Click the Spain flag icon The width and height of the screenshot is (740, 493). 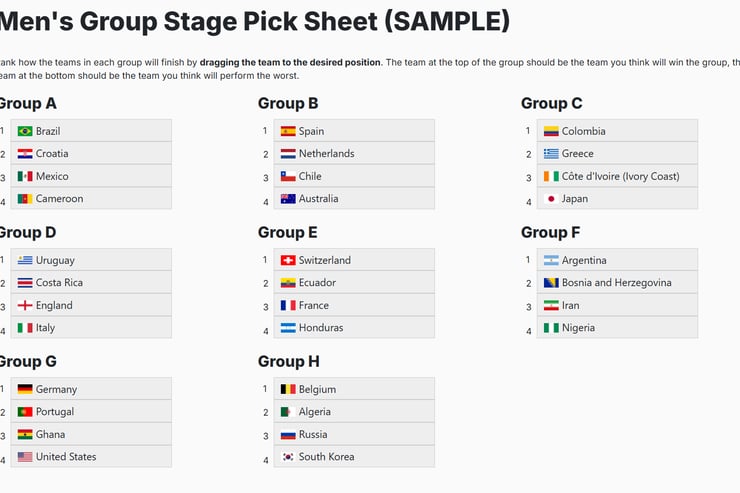[x=288, y=131]
